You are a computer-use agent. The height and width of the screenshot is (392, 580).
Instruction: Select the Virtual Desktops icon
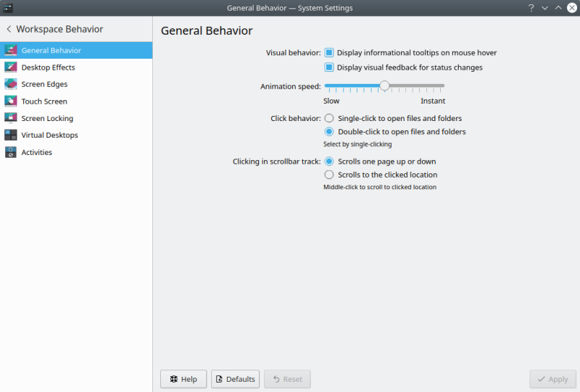point(10,135)
